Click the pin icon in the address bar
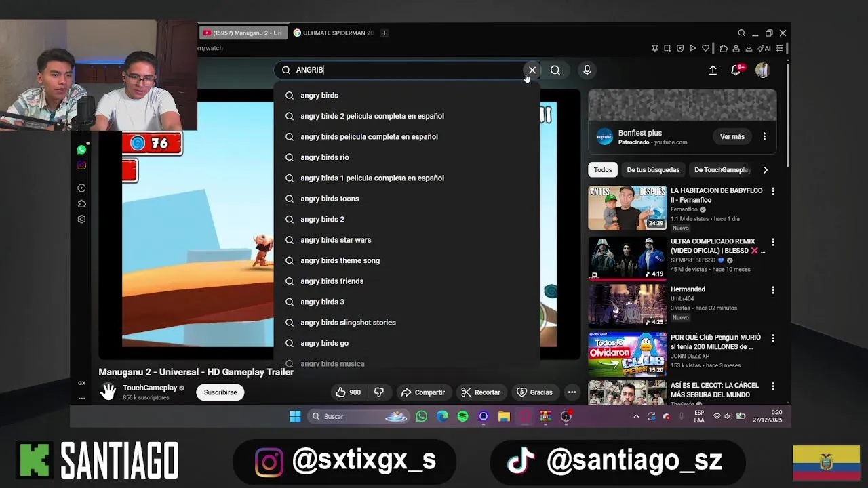868x488 pixels. [x=654, y=48]
